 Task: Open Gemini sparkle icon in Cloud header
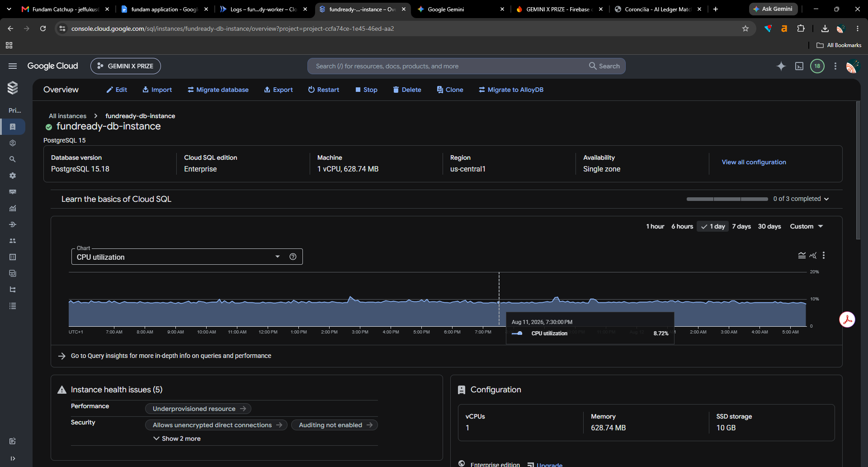pyautogui.click(x=781, y=66)
